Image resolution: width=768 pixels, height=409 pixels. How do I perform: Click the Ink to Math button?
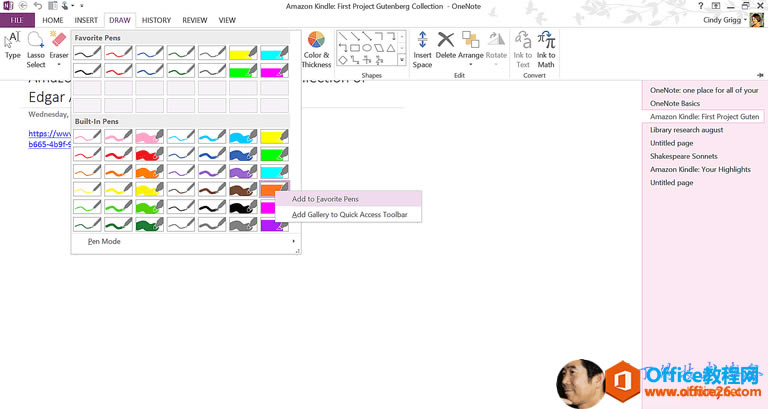(546, 50)
